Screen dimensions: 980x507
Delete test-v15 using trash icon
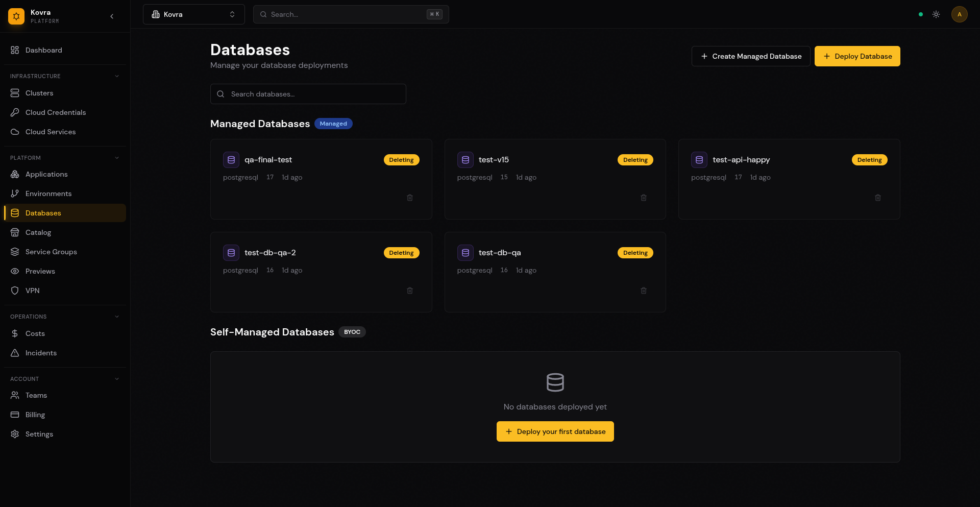pyautogui.click(x=644, y=198)
